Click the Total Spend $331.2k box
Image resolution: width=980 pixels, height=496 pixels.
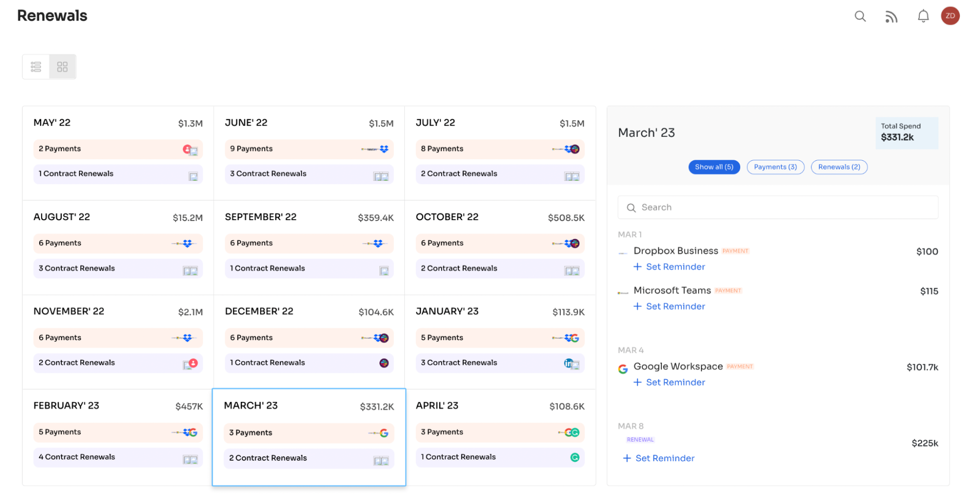pyautogui.click(x=906, y=133)
